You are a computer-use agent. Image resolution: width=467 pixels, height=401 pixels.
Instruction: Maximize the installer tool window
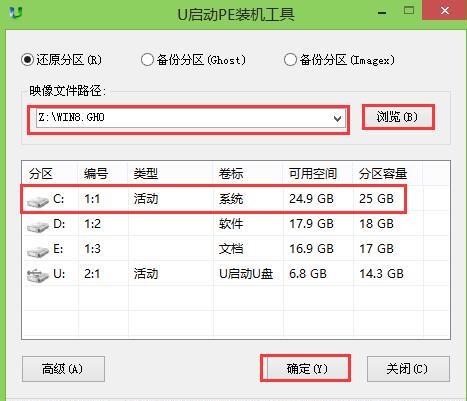coord(409,11)
